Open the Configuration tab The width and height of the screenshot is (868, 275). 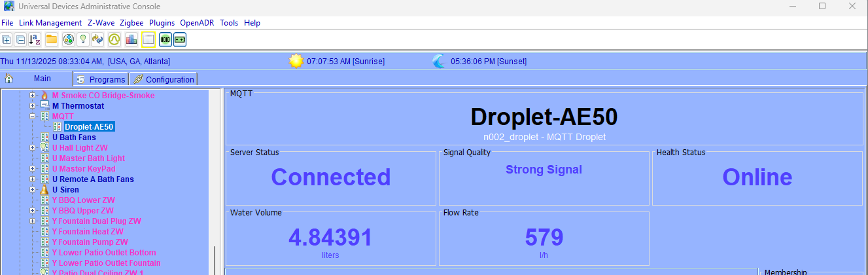tap(164, 79)
